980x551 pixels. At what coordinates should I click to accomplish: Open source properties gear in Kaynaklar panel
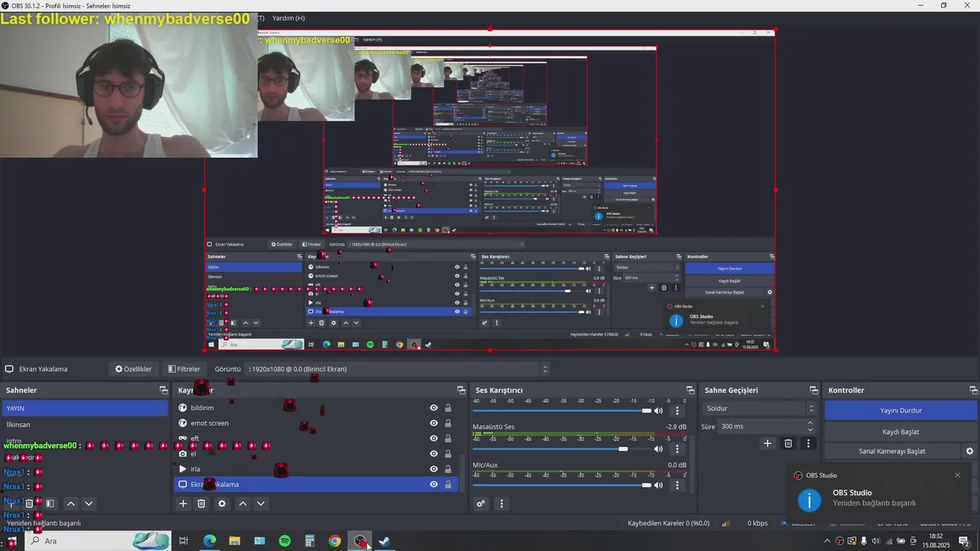click(x=222, y=504)
